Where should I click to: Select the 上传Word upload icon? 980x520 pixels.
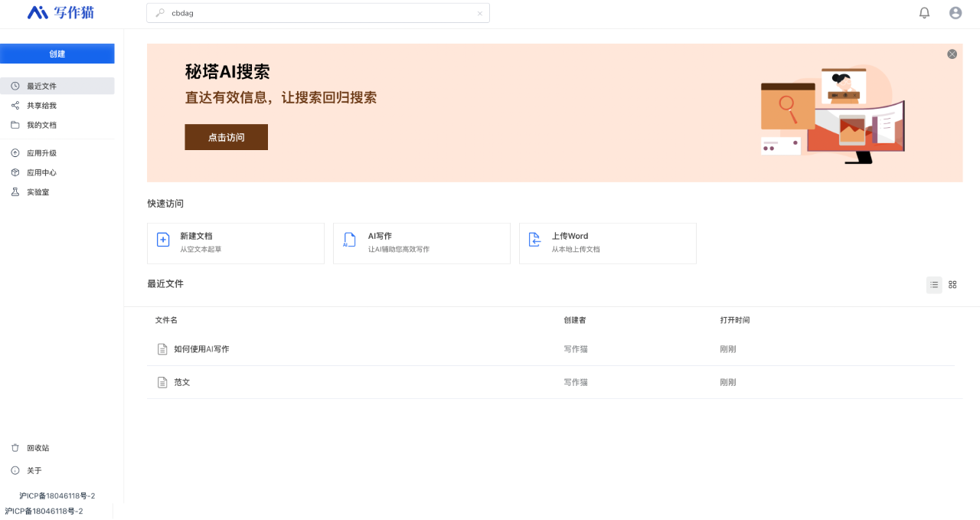534,240
